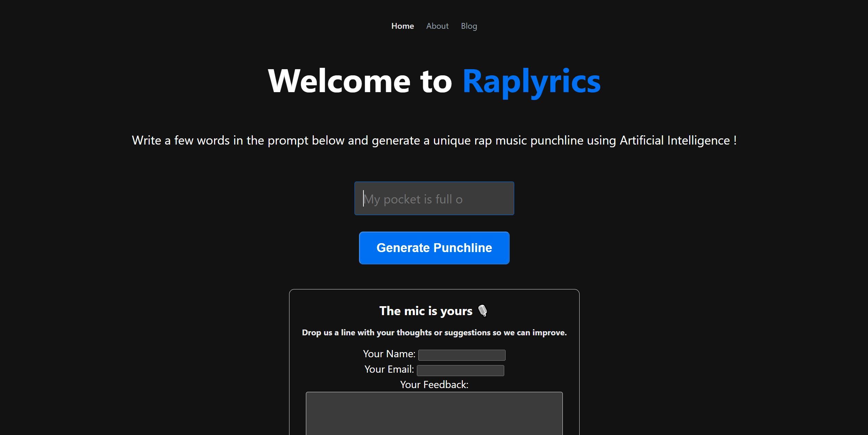The image size is (868, 435).
Task: Select the Home navigation item
Action: coord(402,26)
